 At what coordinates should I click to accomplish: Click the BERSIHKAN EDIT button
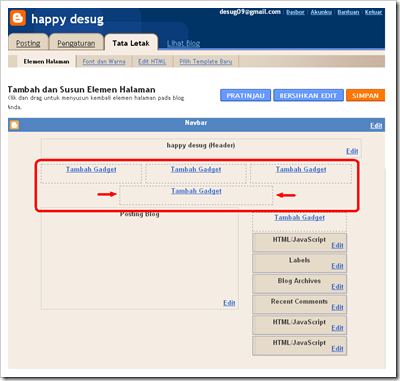(x=308, y=95)
